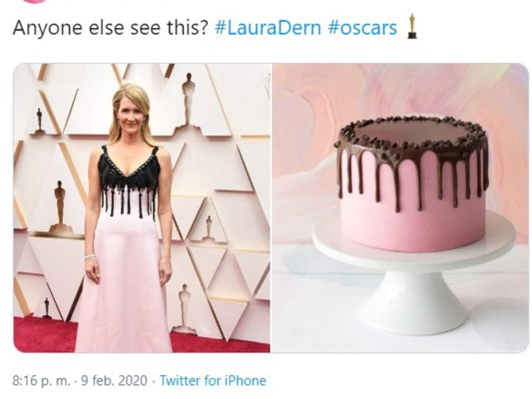Click the chocolate drip on the cake
This screenshot has width=532, height=399.
point(412,172)
